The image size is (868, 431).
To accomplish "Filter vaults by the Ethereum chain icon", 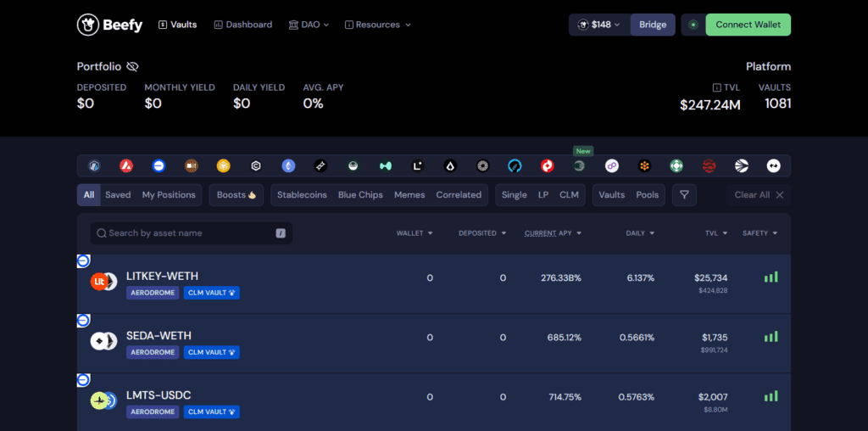I will (288, 165).
